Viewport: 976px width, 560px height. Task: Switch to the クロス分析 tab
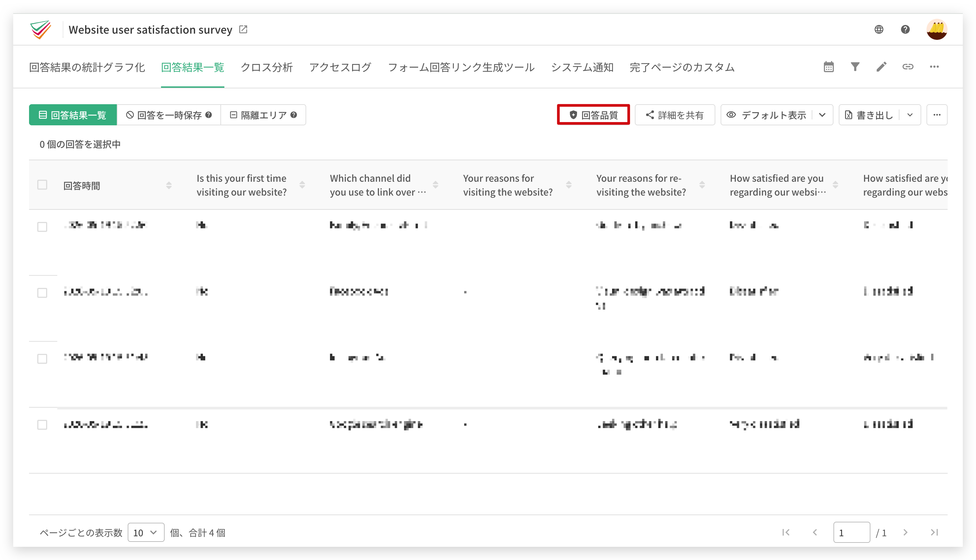[267, 67]
